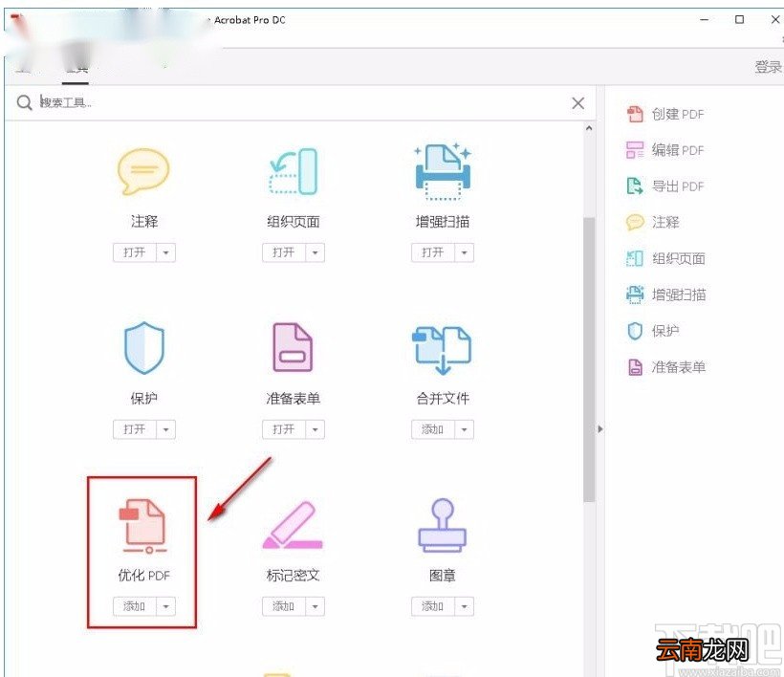Click 编辑 PDF icon in right sidebar

click(x=635, y=150)
